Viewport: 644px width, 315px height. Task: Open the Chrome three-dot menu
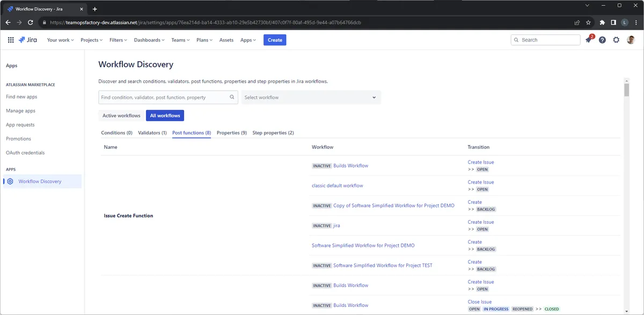click(x=636, y=23)
